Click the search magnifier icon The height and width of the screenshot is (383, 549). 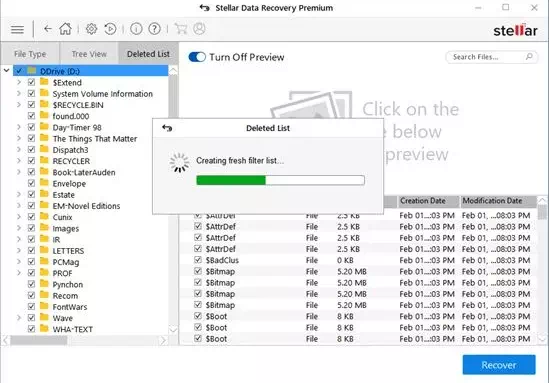pos(529,56)
